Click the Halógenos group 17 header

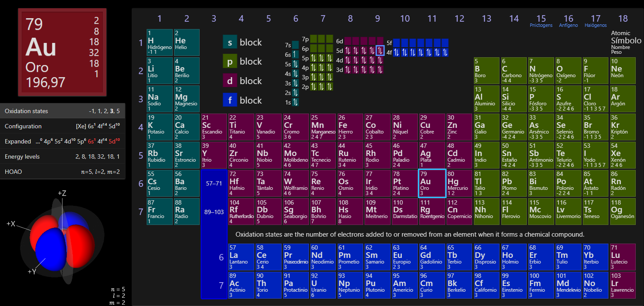click(595, 20)
